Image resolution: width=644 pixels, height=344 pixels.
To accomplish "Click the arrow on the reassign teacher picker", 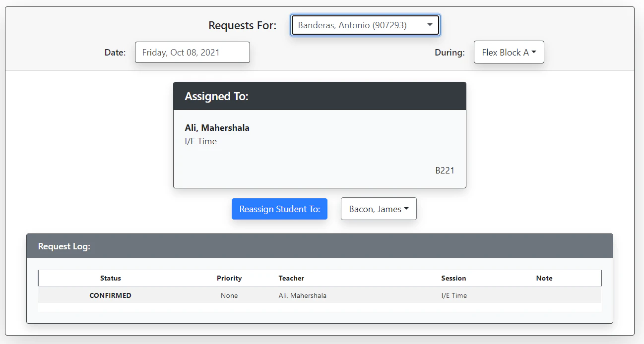I will coord(408,209).
